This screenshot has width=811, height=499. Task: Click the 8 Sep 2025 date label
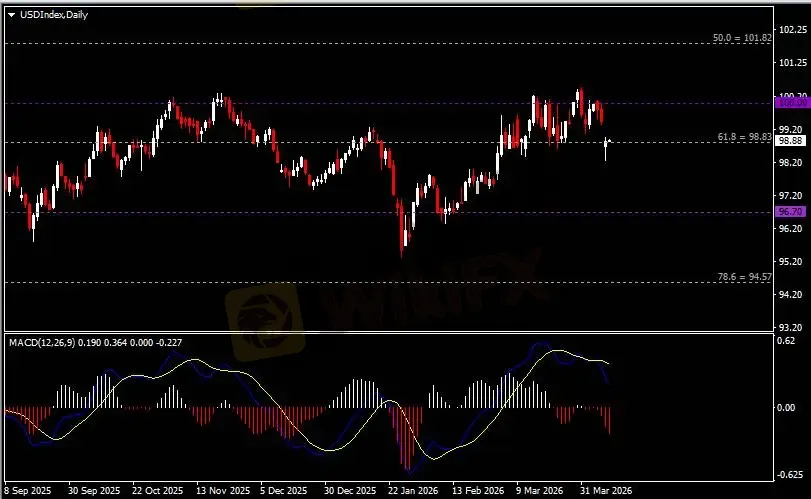[x=26, y=492]
